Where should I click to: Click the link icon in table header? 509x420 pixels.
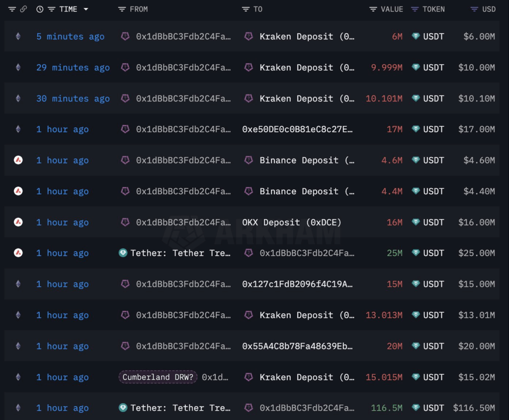point(23,9)
